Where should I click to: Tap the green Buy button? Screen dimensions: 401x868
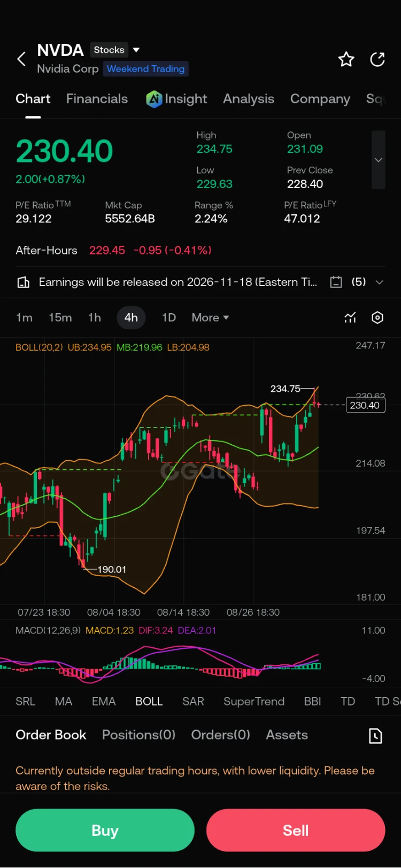point(105,830)
